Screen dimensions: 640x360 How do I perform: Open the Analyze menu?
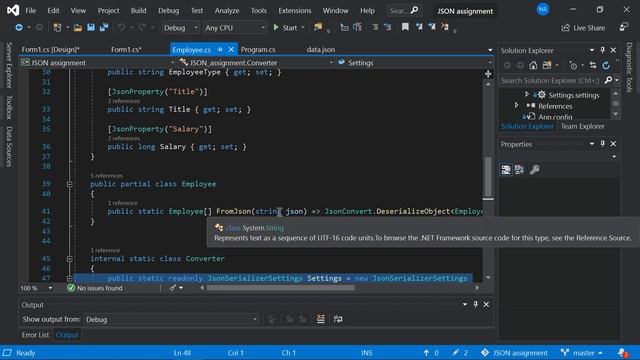tap(227, 11)
